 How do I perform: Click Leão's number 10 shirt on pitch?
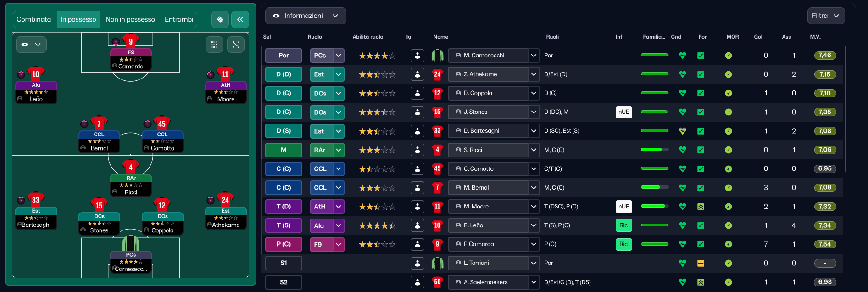click(x=36, y=74)
